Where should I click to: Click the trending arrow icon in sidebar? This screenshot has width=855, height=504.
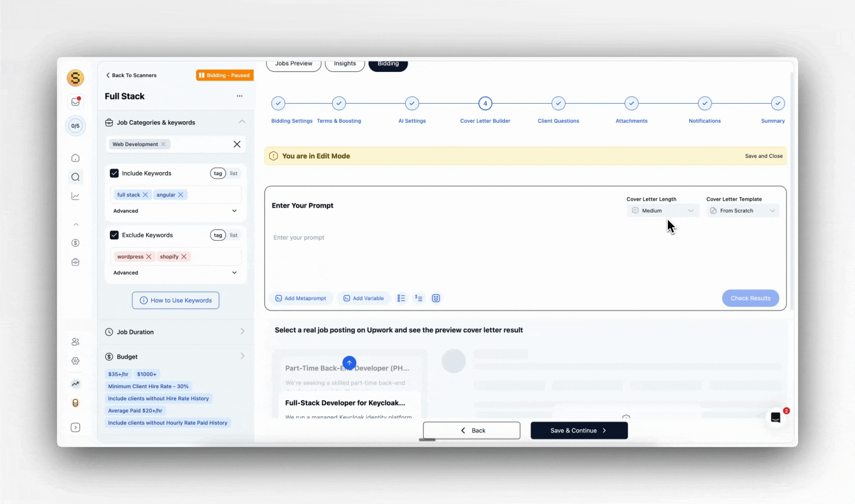coord(75,384)
